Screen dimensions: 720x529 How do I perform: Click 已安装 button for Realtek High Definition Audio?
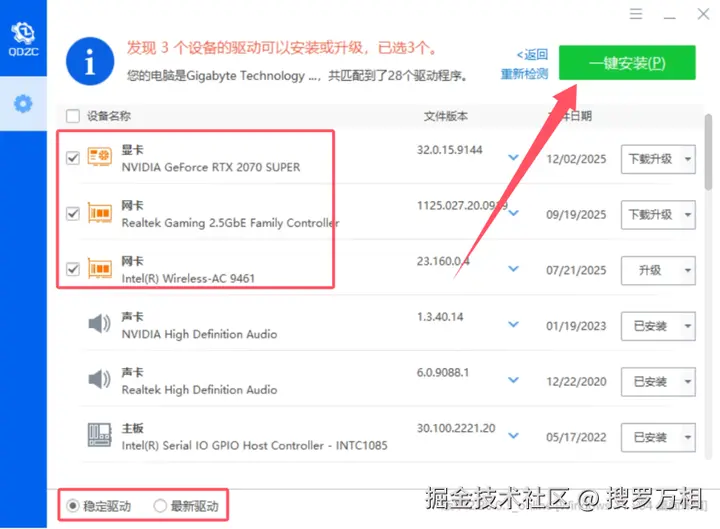[x=651, y=382]
